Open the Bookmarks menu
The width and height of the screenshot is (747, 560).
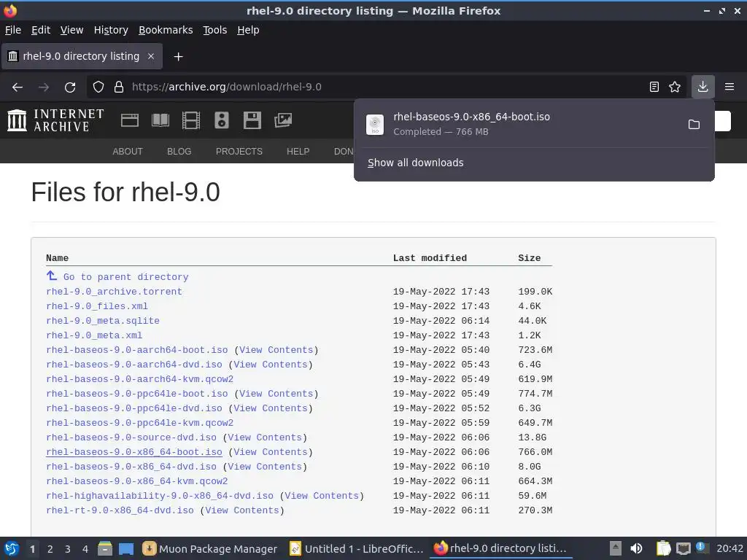pos(166,30)
